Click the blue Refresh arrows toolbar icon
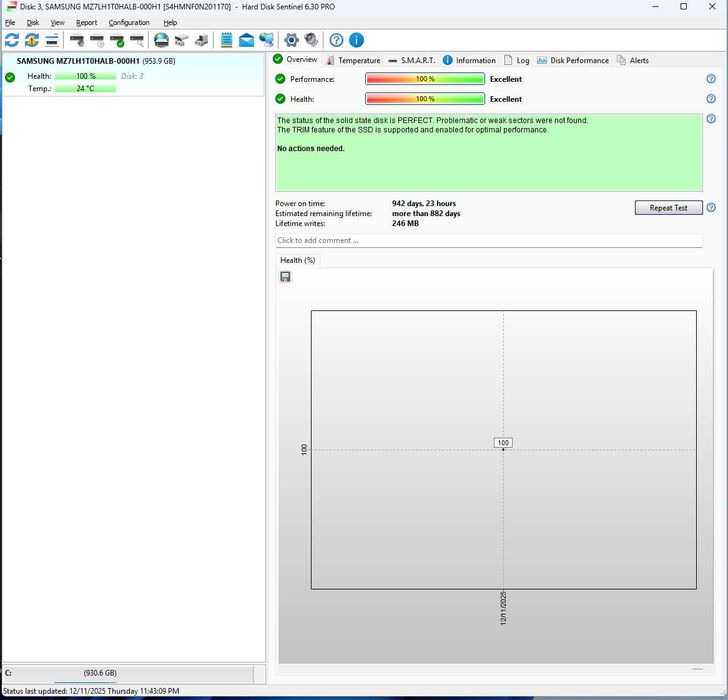Screen dimensions: 728x700 tap(12, 40)
